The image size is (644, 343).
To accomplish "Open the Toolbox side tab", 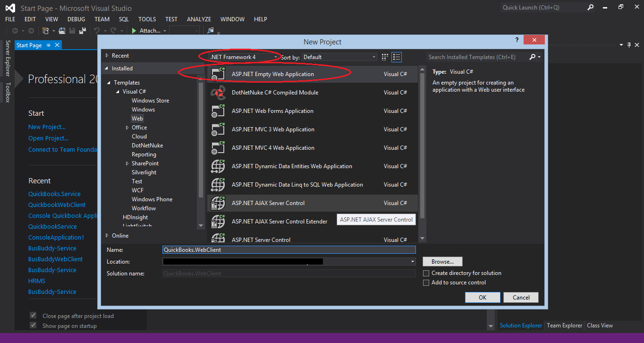I will click(8, 92).
